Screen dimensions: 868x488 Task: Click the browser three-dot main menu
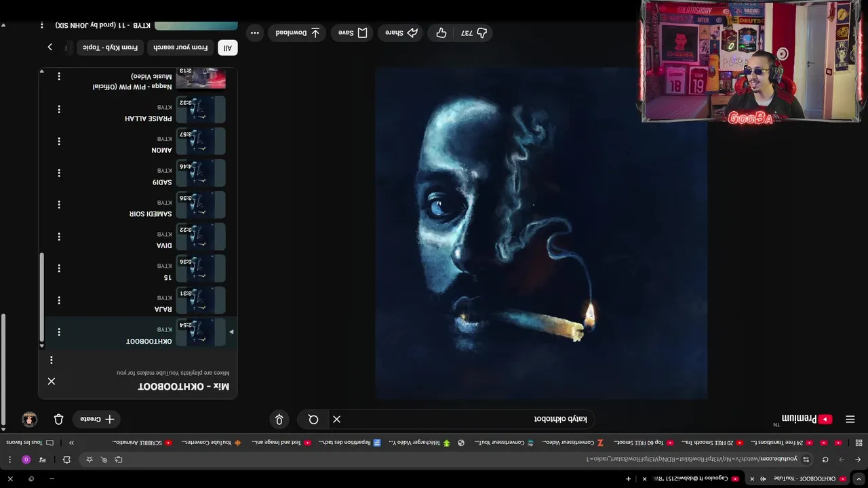(9, 460)
